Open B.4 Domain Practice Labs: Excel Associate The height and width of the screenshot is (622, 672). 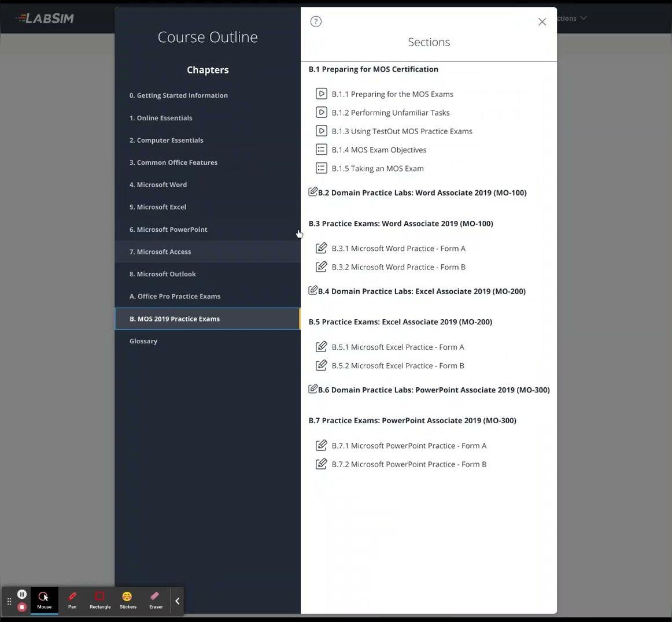tap(422, 291)
